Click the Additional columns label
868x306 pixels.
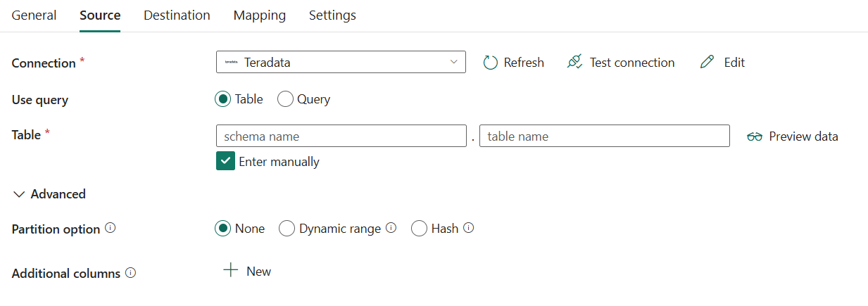click(66, 274)
